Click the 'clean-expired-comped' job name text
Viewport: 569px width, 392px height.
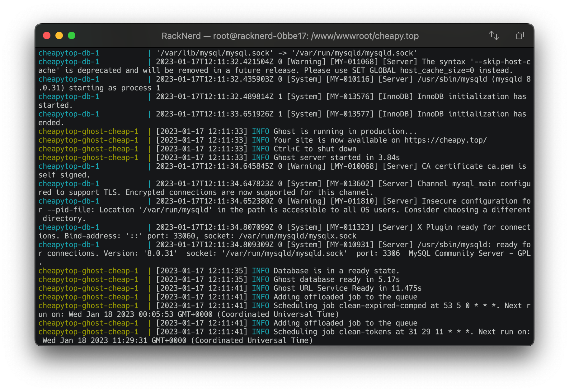coord(383,306)
